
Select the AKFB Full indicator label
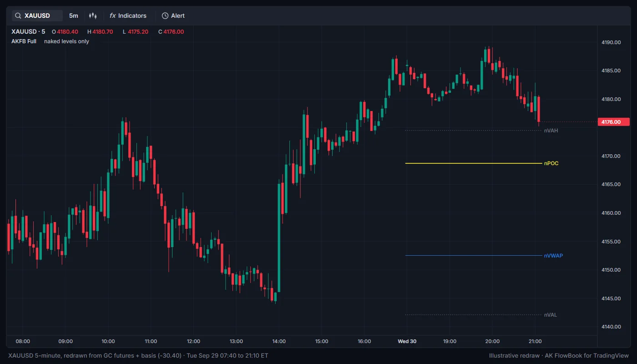point(24,41)
